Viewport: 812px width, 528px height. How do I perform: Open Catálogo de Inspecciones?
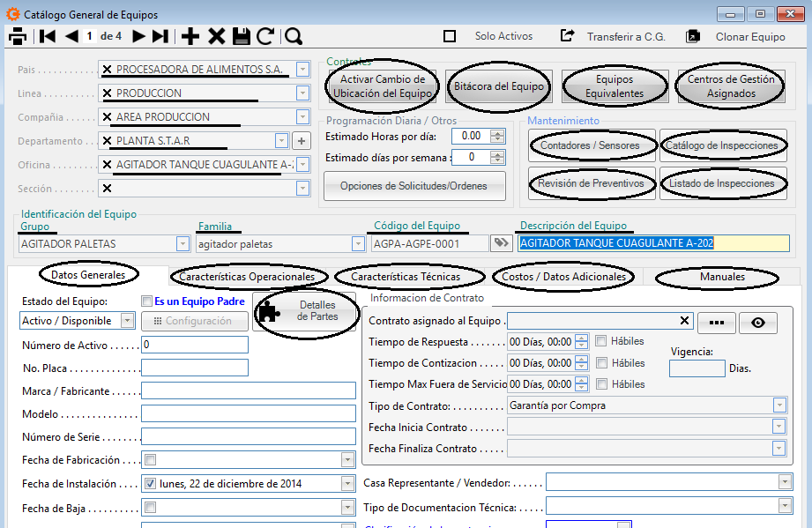[x=722, y=145]
